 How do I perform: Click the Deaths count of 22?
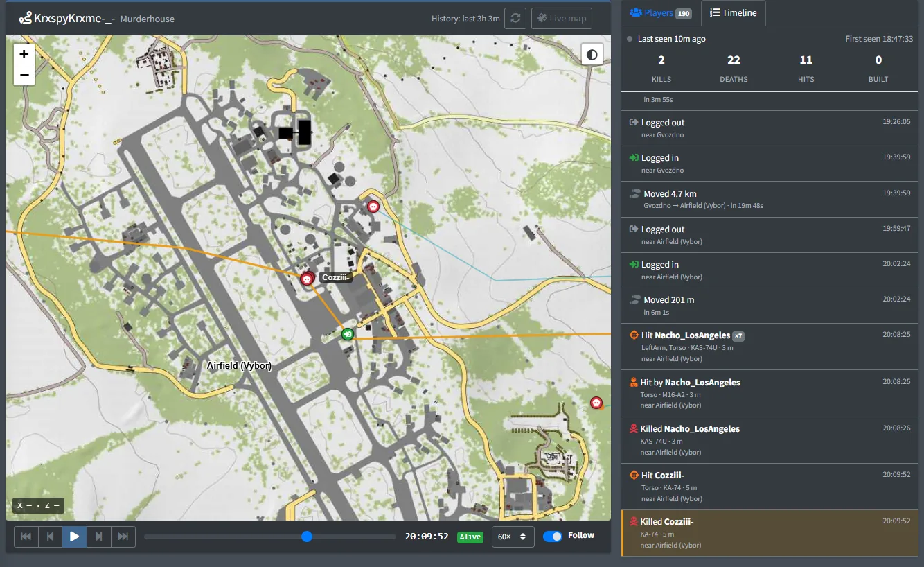click(x=734, y=60)
